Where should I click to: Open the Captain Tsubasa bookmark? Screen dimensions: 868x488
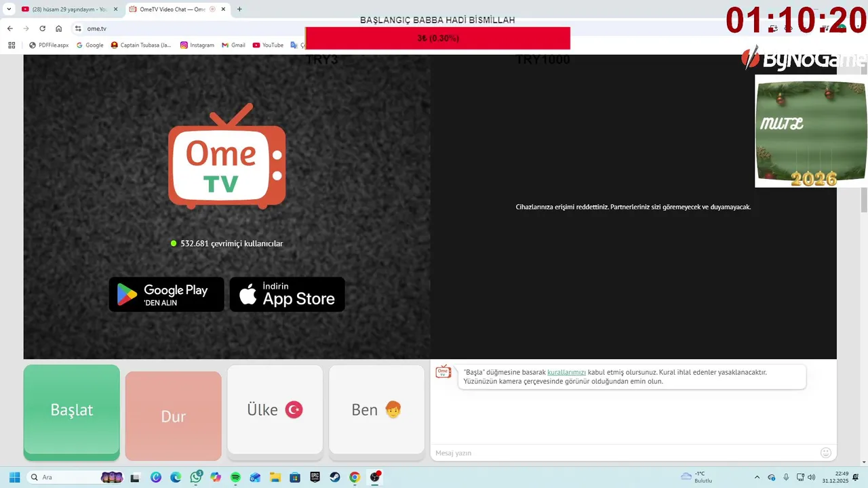(142, 45)
